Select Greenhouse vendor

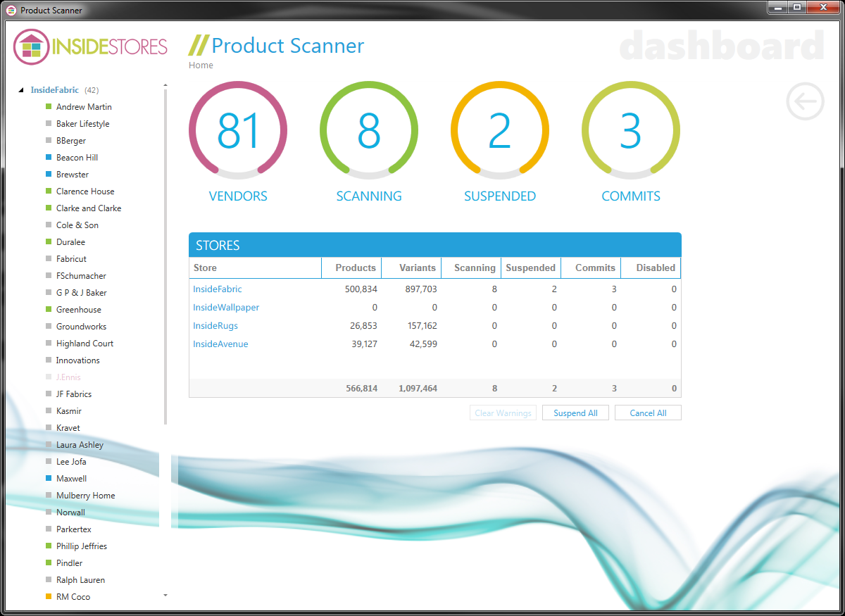point(79,310)
